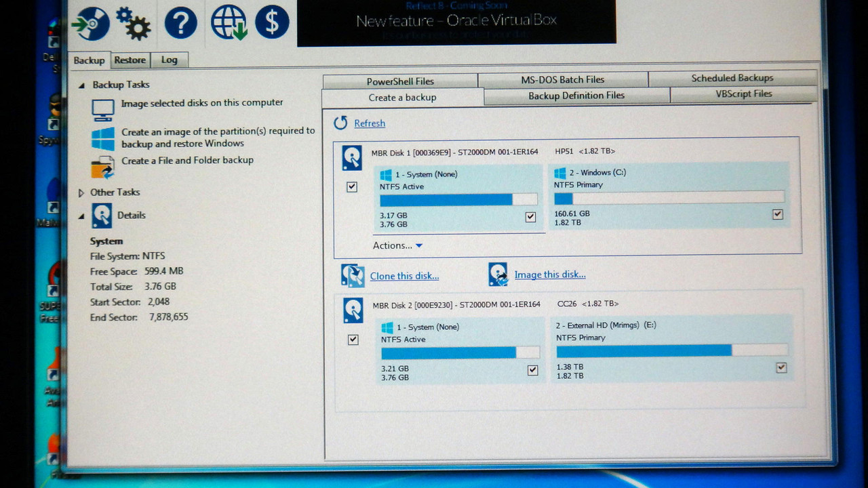This screenshot has width=868, height=488.
Task: Switch to the Restore tab
Action: [130, 60]
